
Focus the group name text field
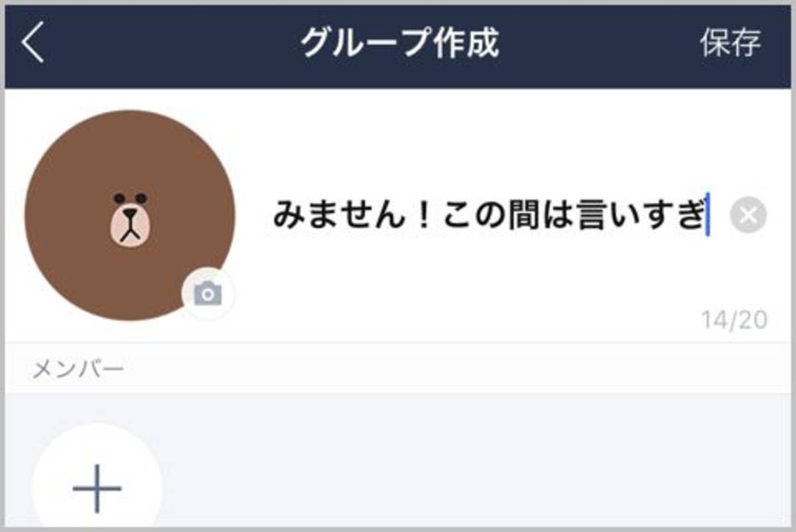click(x=491, y=216)
